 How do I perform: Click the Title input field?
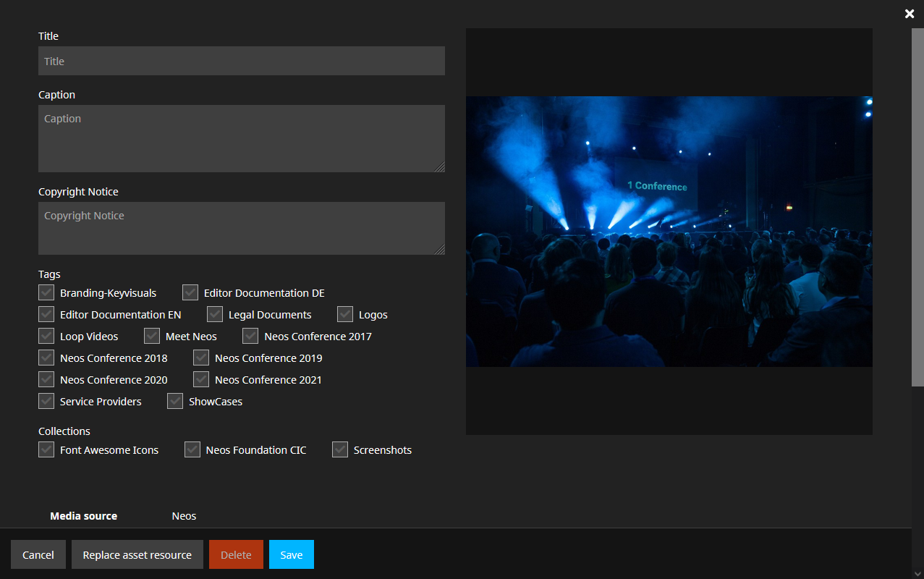tap(241, 62)
